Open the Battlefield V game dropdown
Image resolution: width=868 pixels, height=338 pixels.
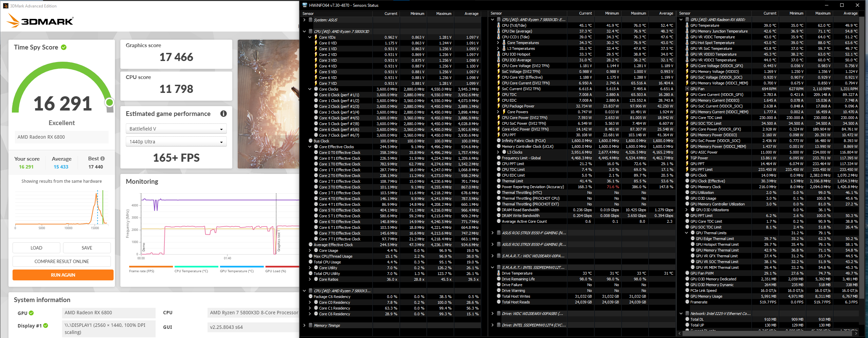[176, 129]
